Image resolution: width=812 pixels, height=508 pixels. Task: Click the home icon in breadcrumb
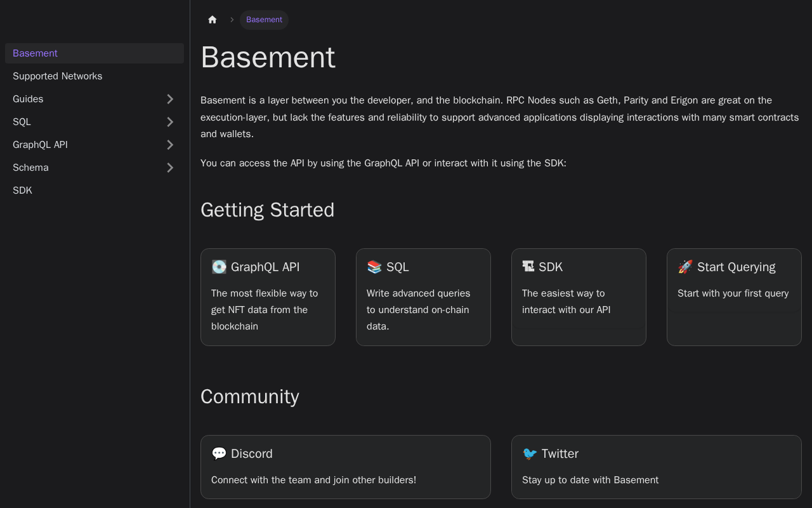[213, 20]
